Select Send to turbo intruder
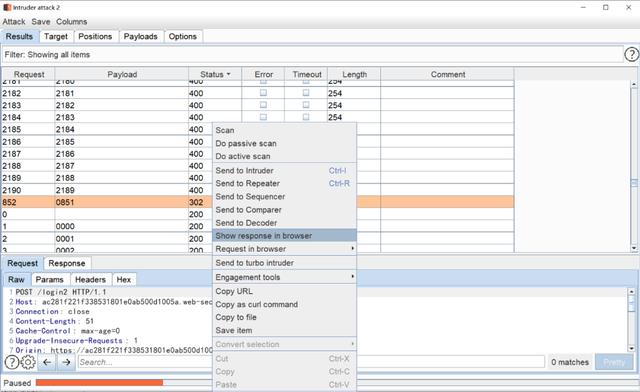 (x=284, y=263)
